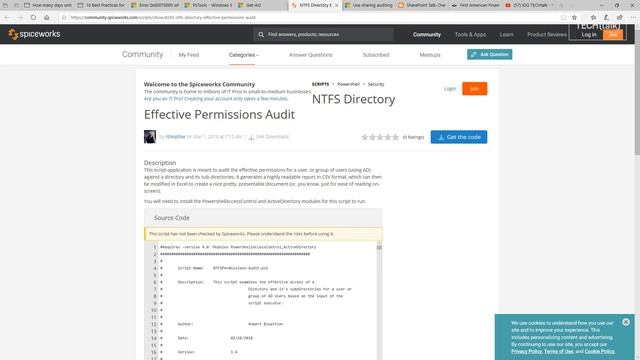
Task: Click the browser address bar URL
Action: (163, 18)
